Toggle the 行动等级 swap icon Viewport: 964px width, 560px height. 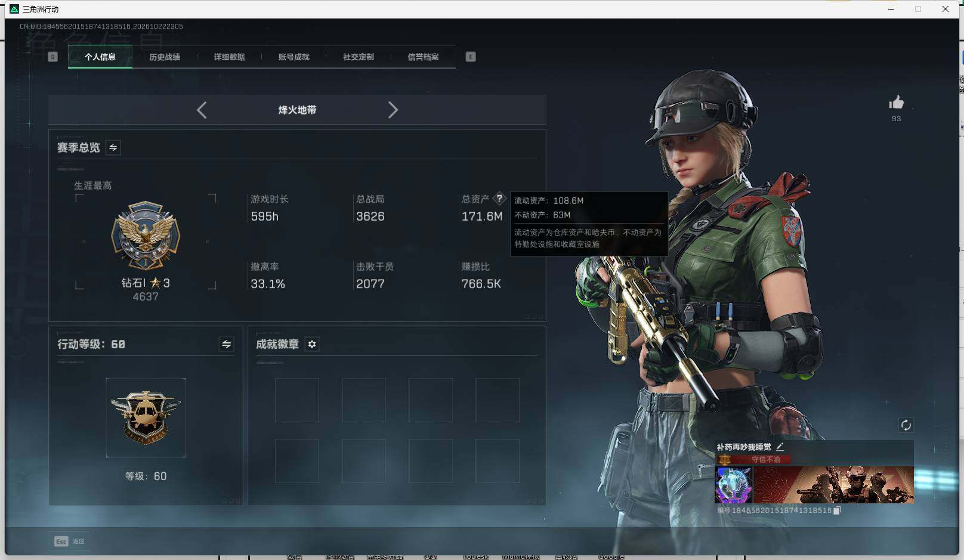point(226,344)
